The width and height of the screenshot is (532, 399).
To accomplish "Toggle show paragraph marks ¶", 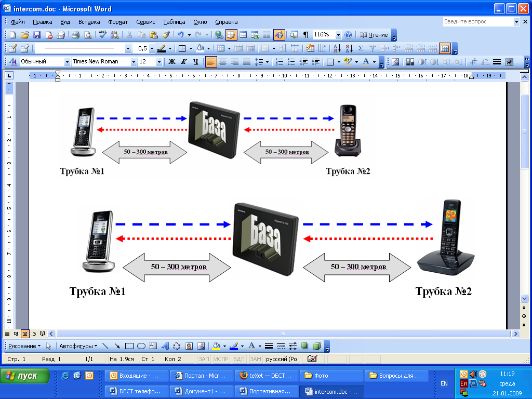I will (306, 35).
